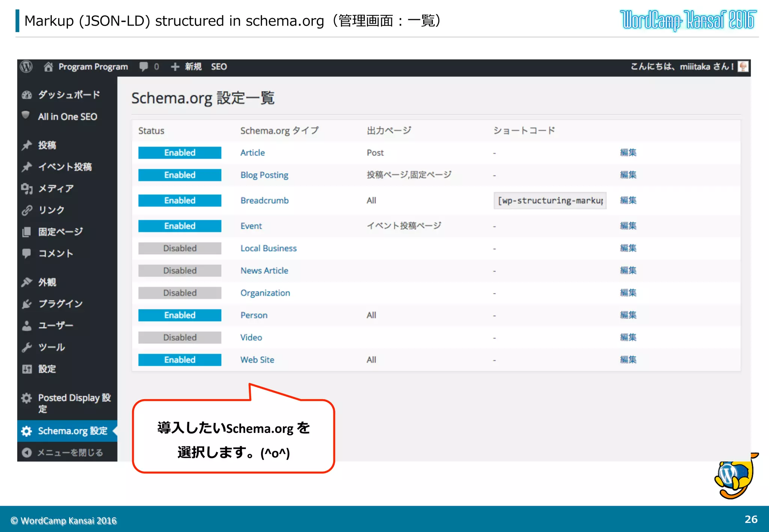Click the user icon beside ユーザー
769x532 pixels.
pyautogui.click(x=27, y=326)
